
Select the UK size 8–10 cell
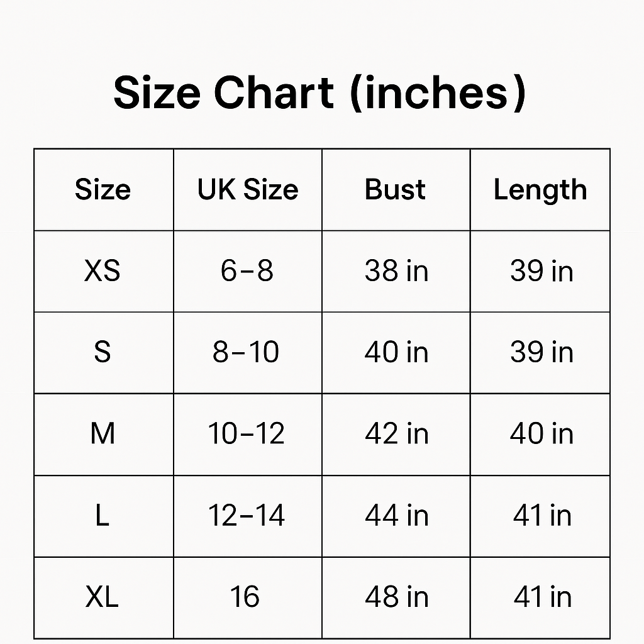(x=246, y=352)
